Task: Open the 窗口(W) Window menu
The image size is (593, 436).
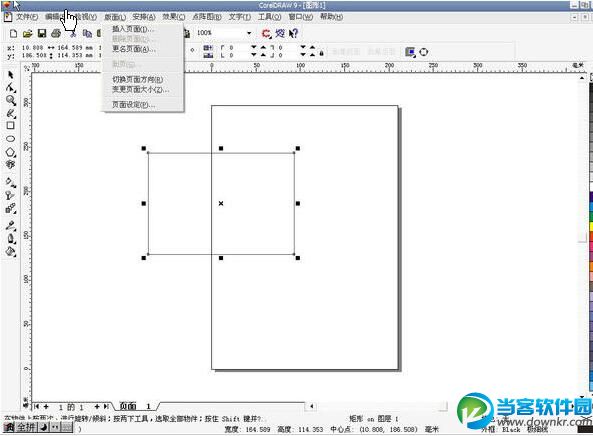Action: [x=301, y=17]
